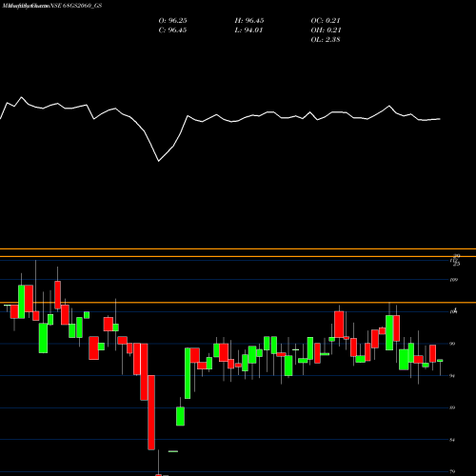Click the lowest trough of the white line chart
The height and width of the screenshot is (476, 476).
159,161
